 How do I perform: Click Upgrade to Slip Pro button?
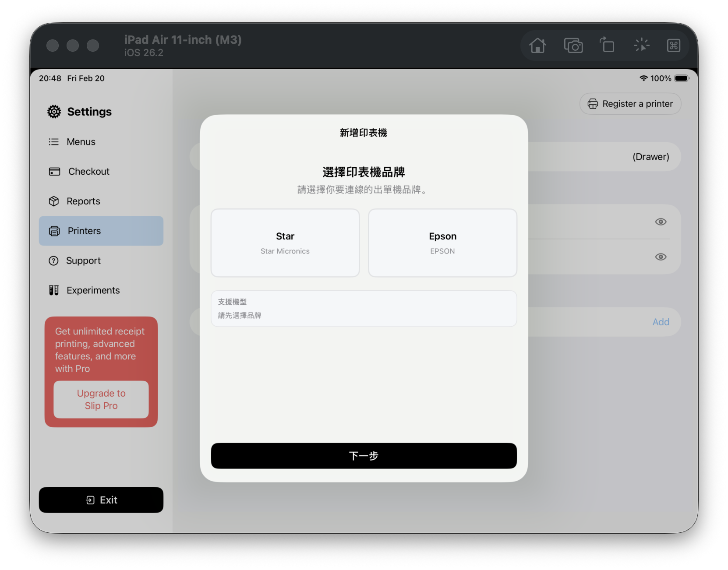101,399
